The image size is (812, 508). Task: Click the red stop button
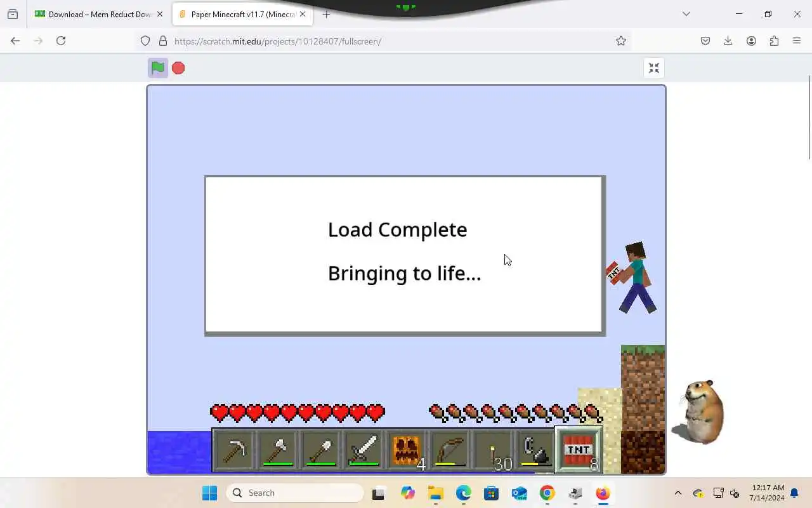click(178, 68)
